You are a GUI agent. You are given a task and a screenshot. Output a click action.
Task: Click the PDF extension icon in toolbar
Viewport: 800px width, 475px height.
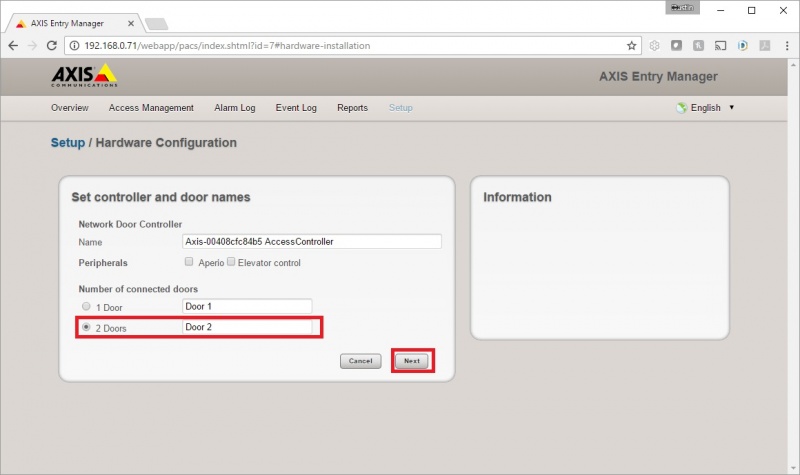[764, 45]
